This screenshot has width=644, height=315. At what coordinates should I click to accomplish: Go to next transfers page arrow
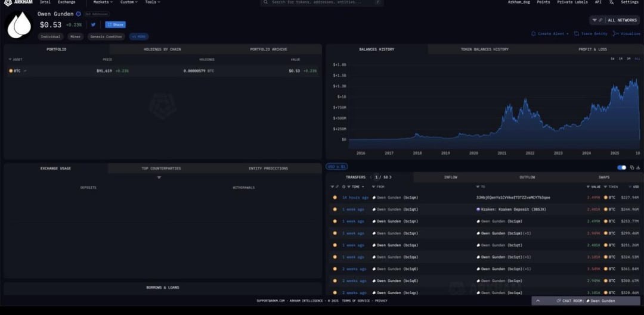click(x=391, y=177)
